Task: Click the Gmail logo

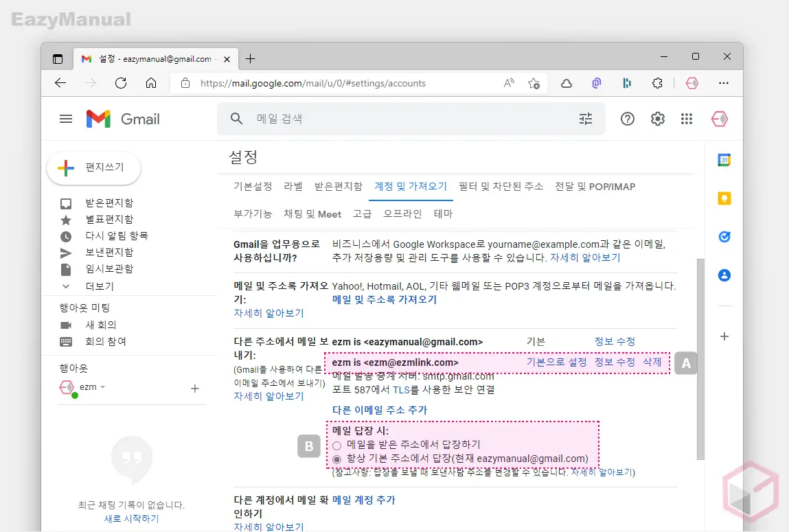Action: (123, 119)
